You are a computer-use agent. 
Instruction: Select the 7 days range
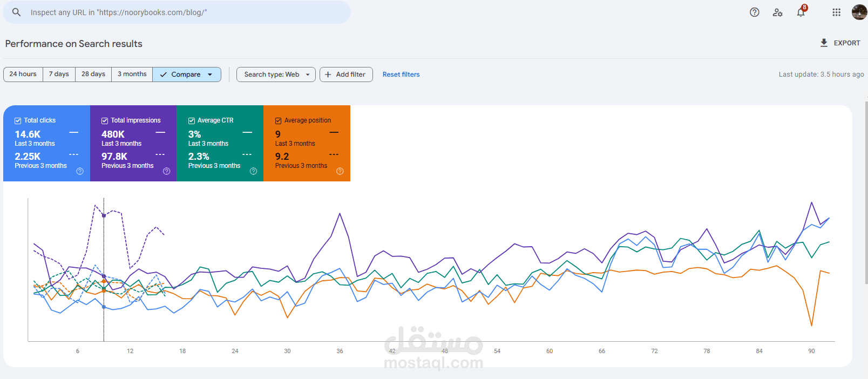[59, 74]
